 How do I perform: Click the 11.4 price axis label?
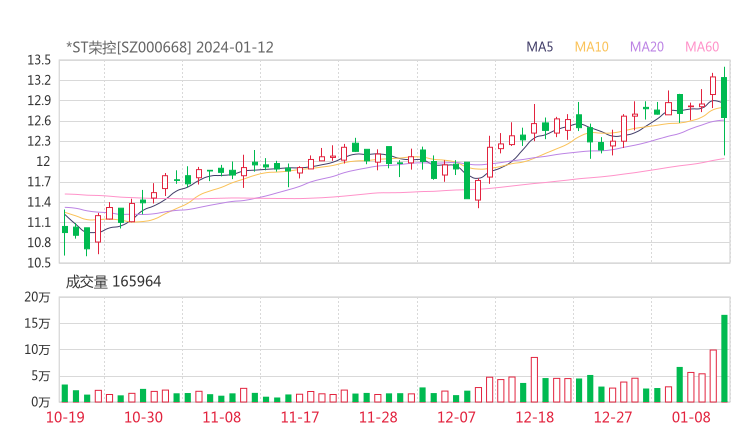pos(39,202)
